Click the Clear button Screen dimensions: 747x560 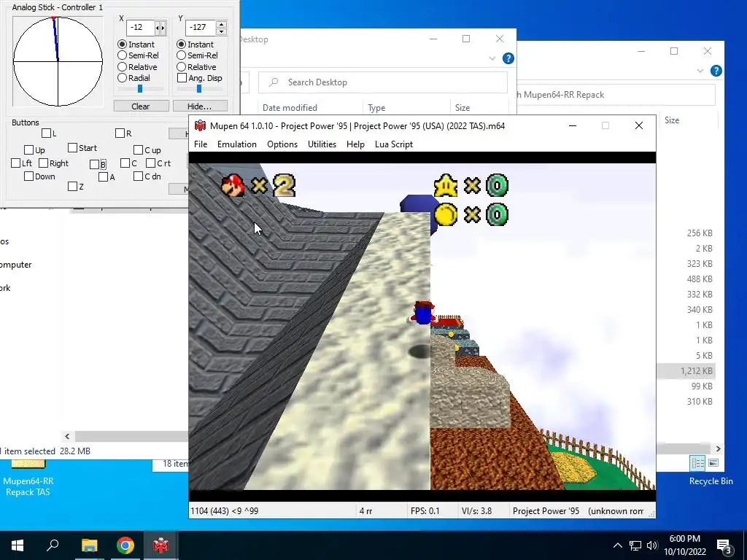(x=141, y=106)
